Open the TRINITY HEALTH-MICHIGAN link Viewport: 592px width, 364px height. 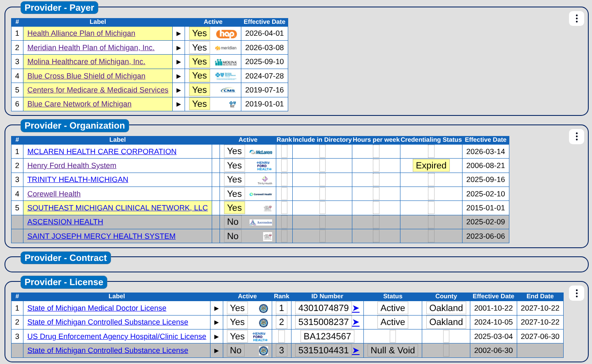(x=78, y=180)
